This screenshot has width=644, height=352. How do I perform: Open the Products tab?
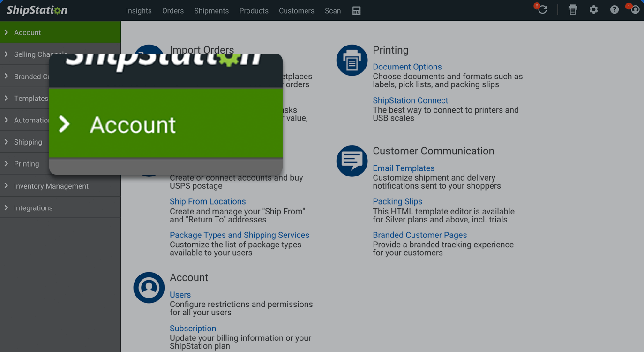[254, 10]
